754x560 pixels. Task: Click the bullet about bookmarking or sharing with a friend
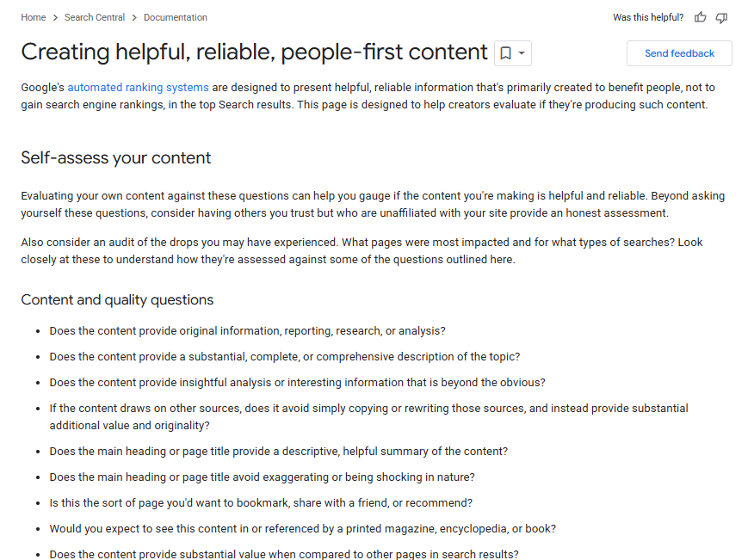pyautogui.click(x=261, y=503)
